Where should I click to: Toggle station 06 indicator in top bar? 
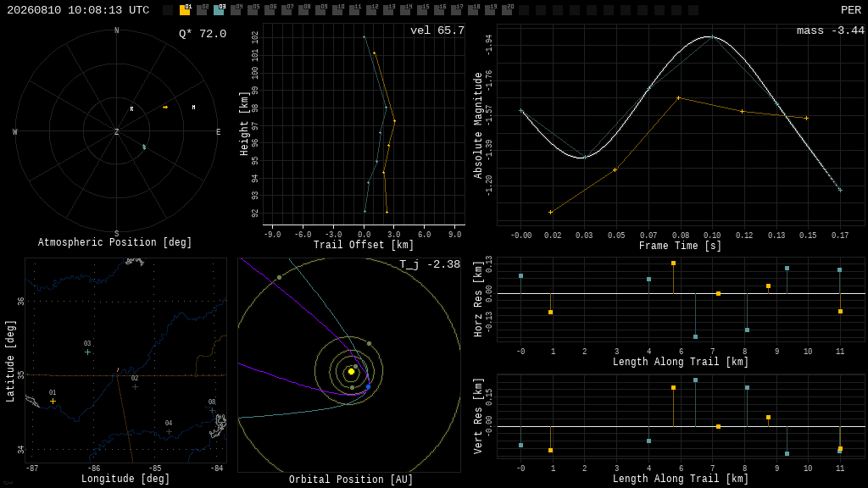[x=270, y=10]
